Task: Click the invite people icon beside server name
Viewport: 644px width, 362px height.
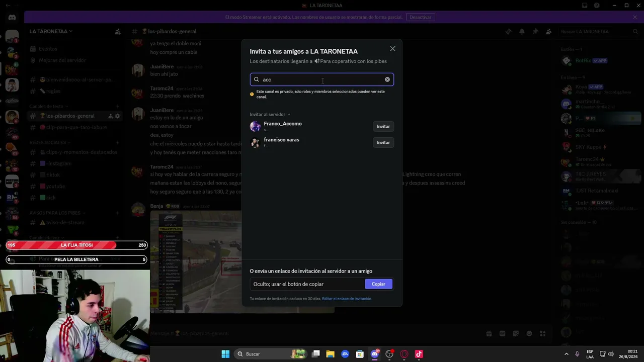Action: [x=118, y=31]
